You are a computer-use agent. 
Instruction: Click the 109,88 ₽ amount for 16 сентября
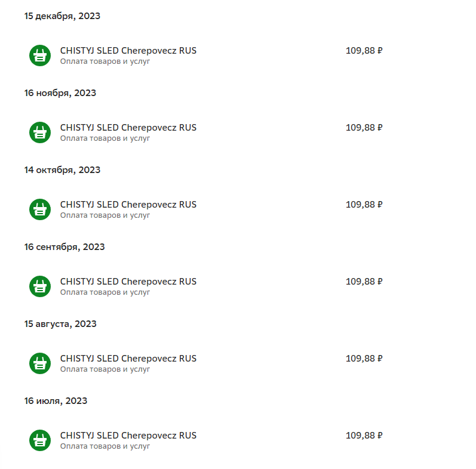[x=364, y=282]
